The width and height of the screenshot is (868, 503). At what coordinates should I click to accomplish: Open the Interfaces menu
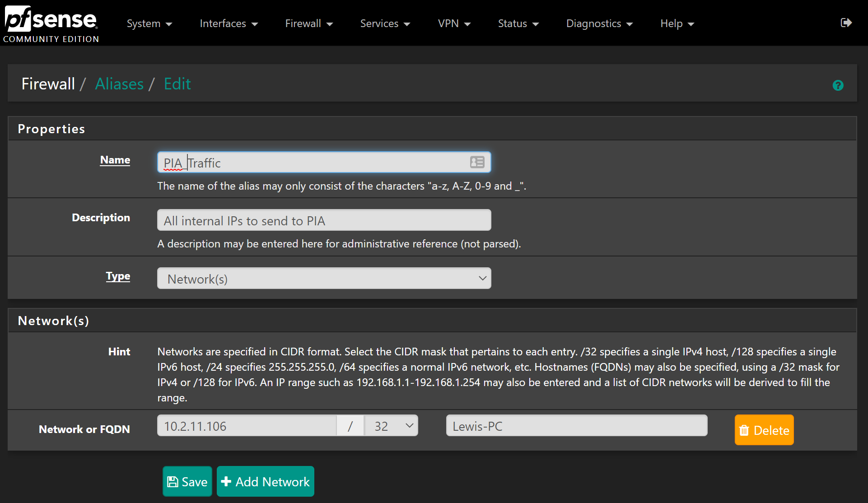click(x=229, y=23)
